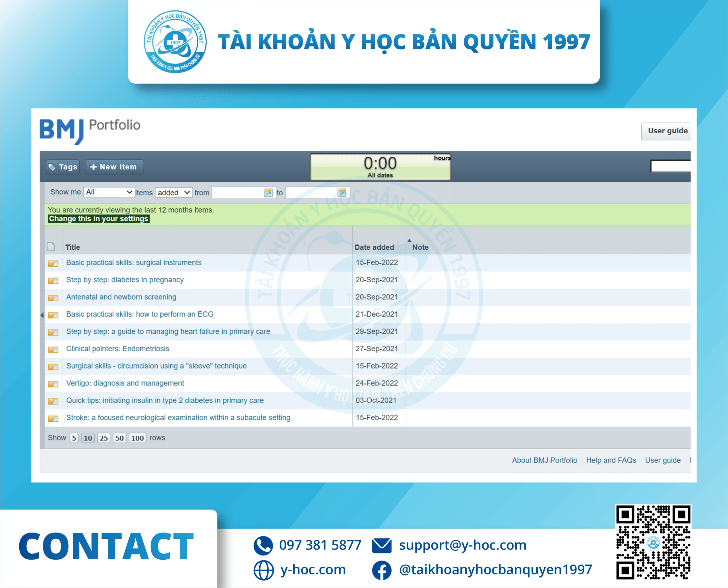Viewport: 728px width, 588px height.
Task: Click the icon next to Vertigo diagnosis row
Action: pyautogui.click(x=53, y=384)
